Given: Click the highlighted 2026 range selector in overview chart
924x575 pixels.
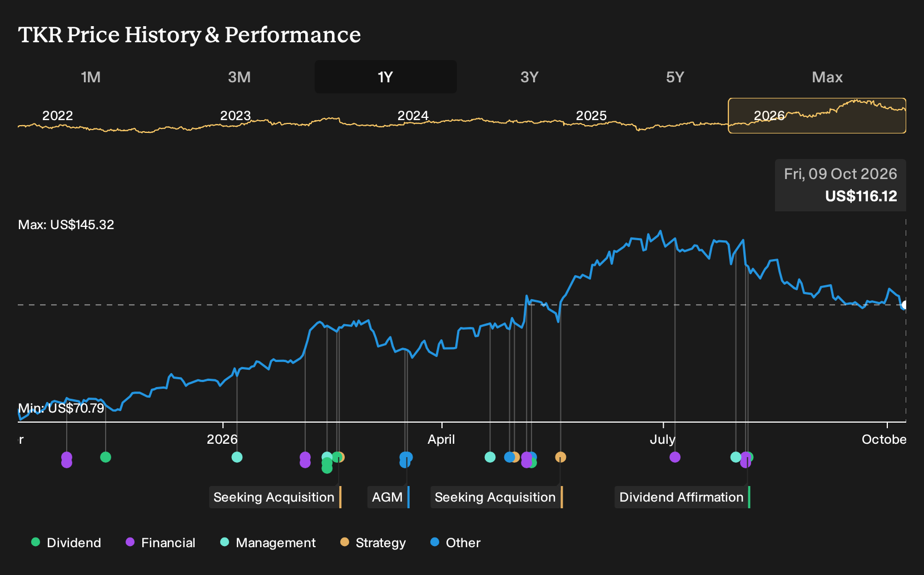Looking at the screenshot, I should tap(817, 116).
